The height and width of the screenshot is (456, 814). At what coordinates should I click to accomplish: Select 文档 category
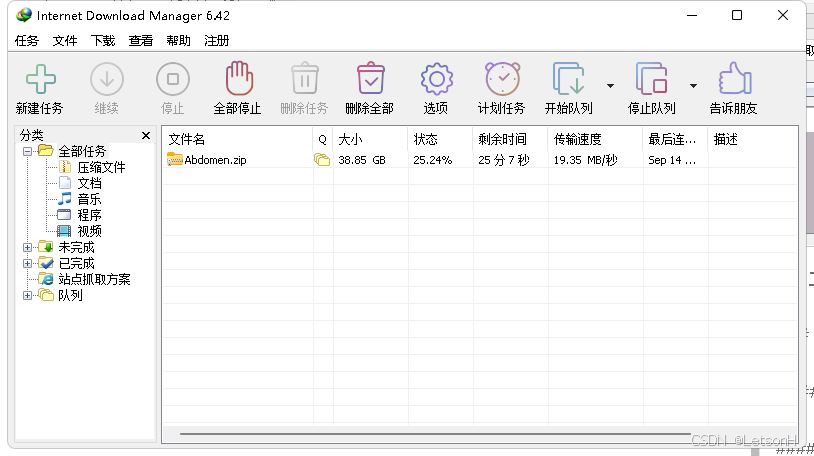(89, 183)
